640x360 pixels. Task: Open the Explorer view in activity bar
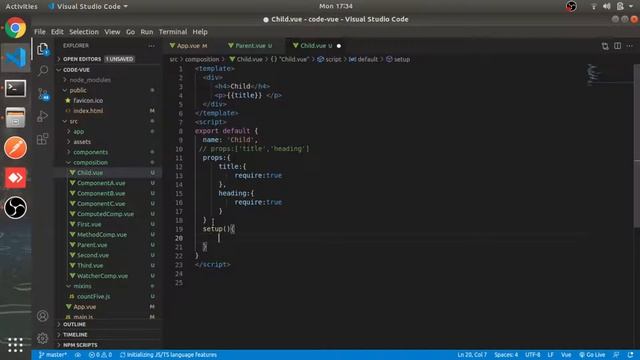42,49
